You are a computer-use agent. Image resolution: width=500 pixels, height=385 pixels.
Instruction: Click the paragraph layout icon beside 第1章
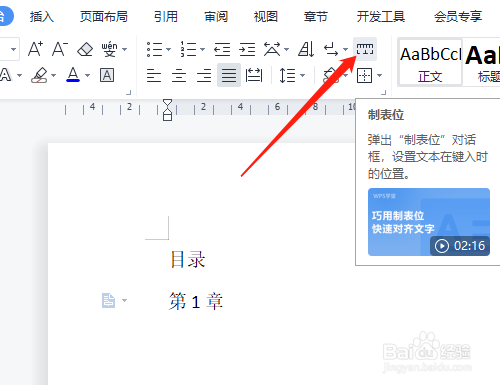click(108, 300)
